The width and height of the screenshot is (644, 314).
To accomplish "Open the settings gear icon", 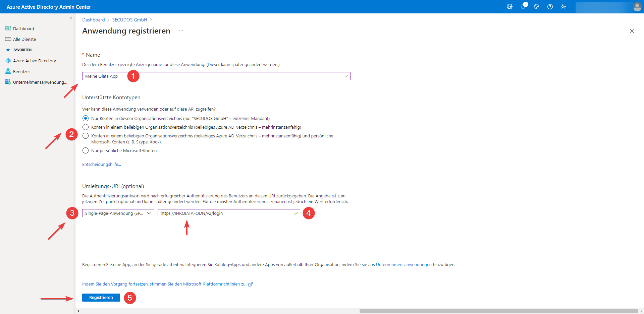I will point(537,7).
